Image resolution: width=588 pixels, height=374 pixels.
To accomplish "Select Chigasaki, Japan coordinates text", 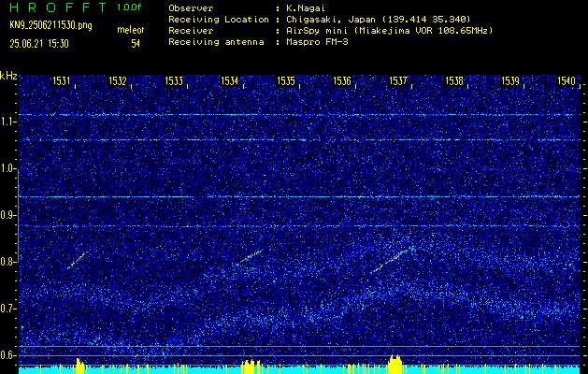I will [379, 19].
